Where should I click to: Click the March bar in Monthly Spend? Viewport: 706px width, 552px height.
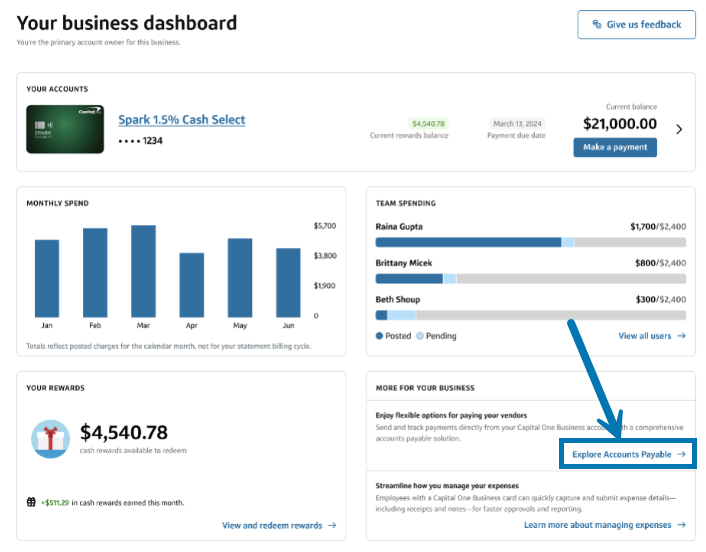click(144, 270)
